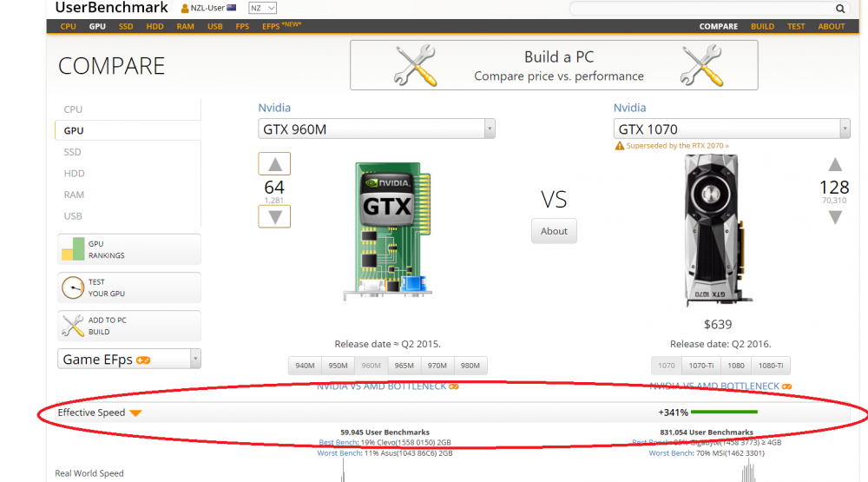Screen dimensions: 868x482
Task: Open the GPU tab in top navigation bar
Action: (97, 27)
